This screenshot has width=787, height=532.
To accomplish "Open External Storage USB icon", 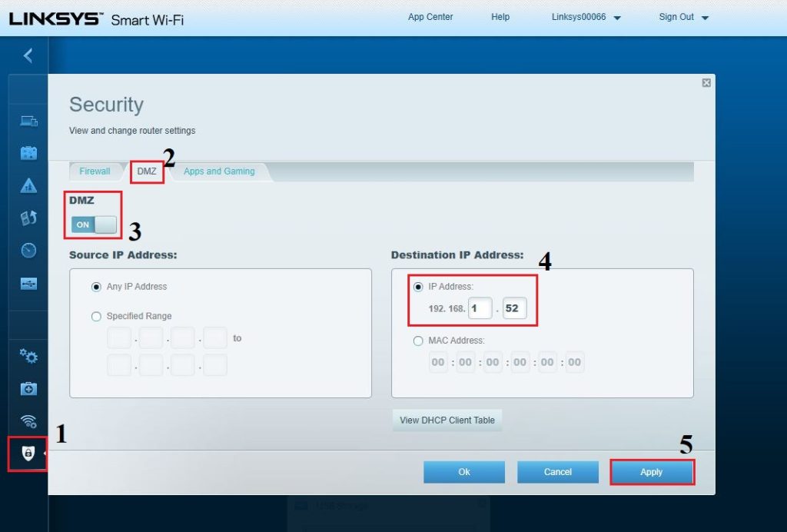I will [28, 284].
